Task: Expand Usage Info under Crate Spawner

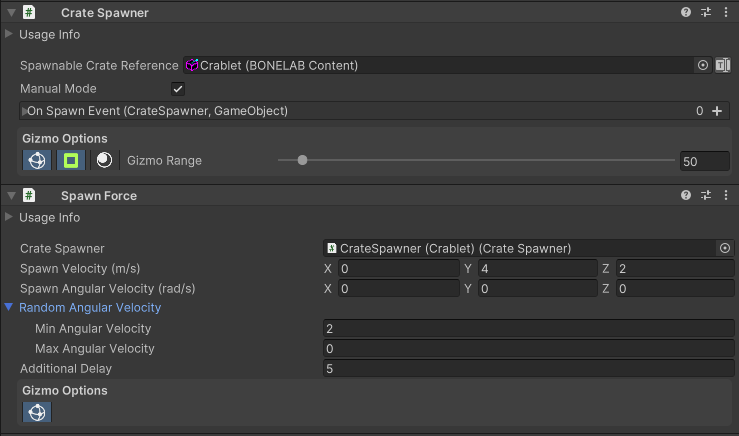Action: tap(10, 34)
